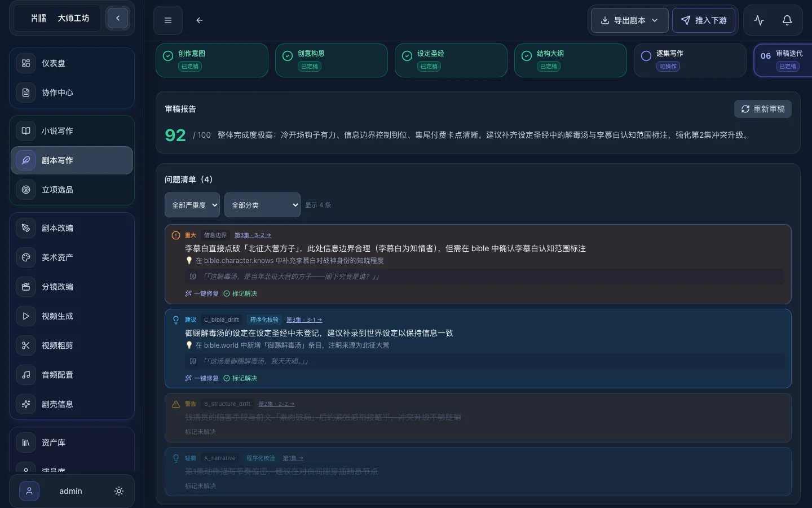Screen dimensions: 812x508
Task: Open the 逐集写作 step tab
Action: point(690,60)
